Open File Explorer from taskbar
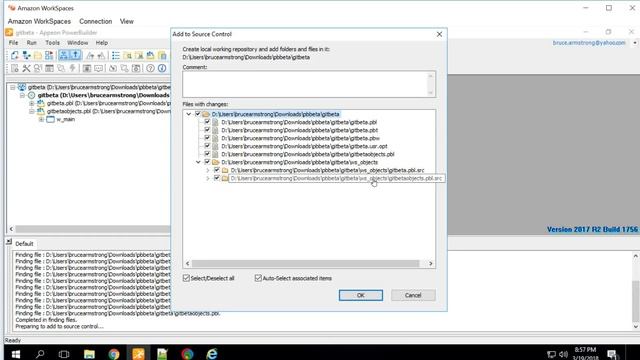This screenshot has height=360, width=640. click(89, 354)
